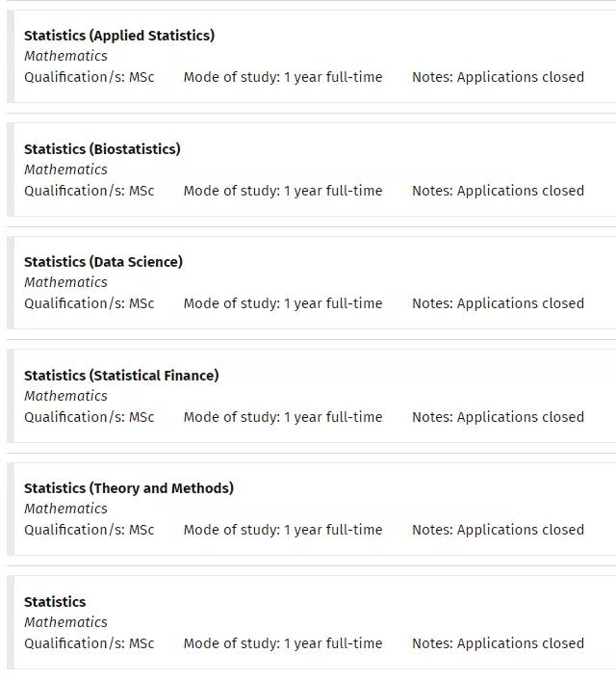Open the Statistics (Theory and Methods) course title

pyautogui.click(x=129, y=488)
